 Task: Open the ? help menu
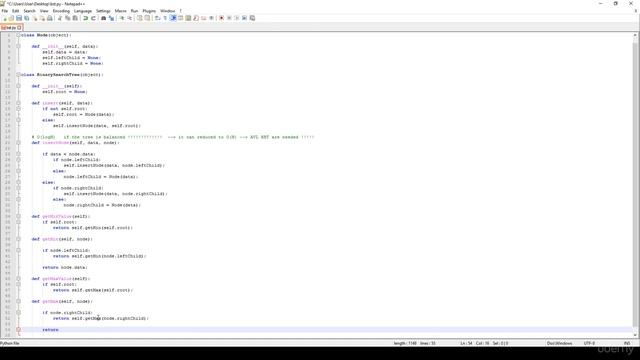coord(180,11)
